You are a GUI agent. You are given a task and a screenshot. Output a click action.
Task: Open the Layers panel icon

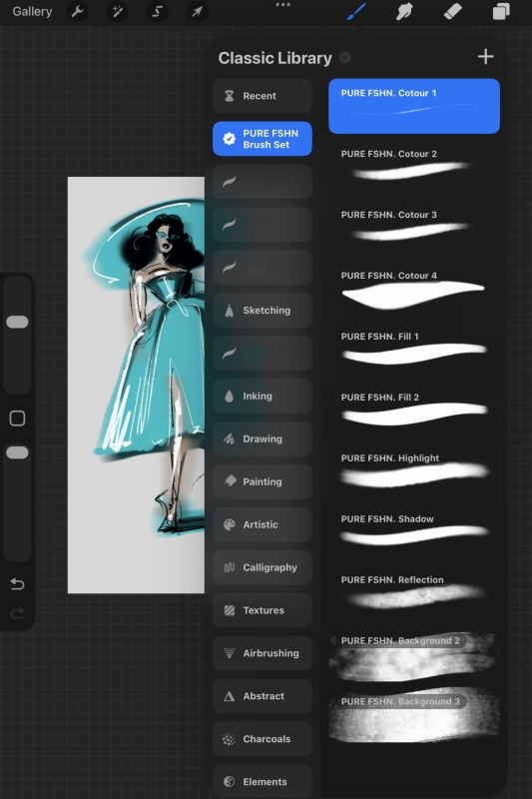click(501, 11)
